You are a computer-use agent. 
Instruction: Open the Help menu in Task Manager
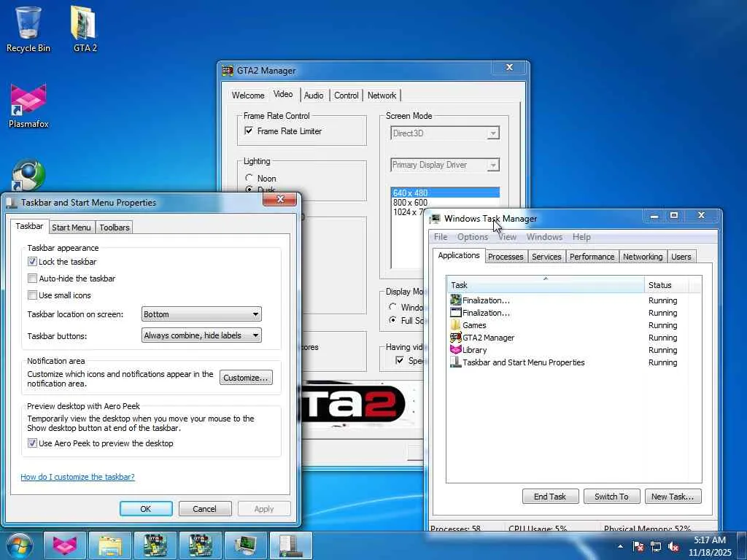point(581,237)
